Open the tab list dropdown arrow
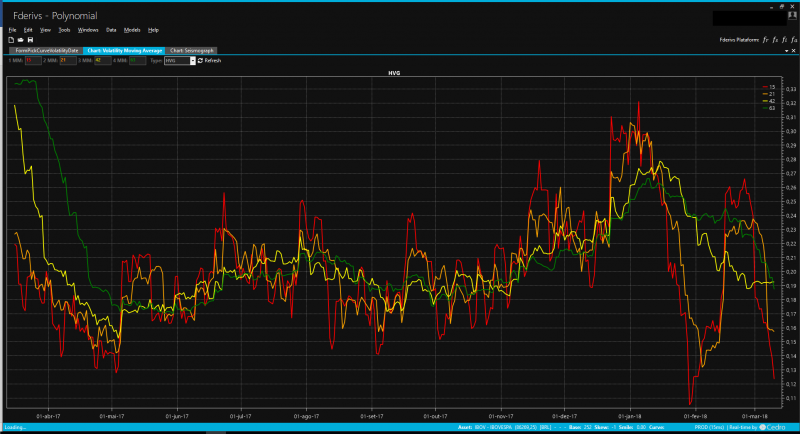 787,50
